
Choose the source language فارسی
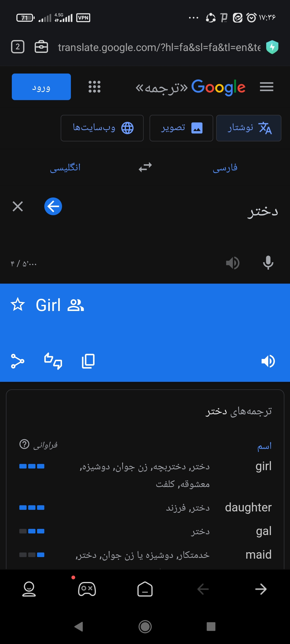pyautogui.click(x=225, y=168)
